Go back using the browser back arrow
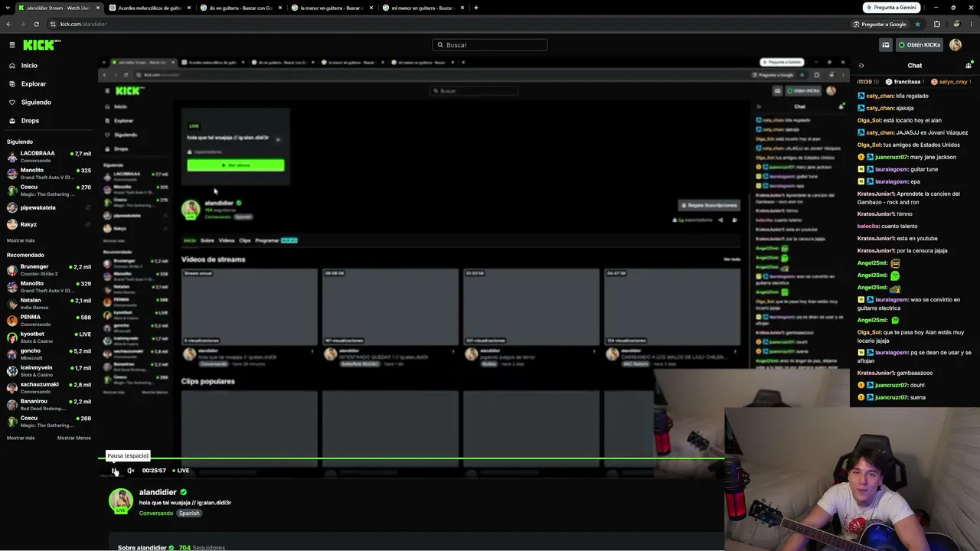Screen dimensions: 980x551 (8, 24)
